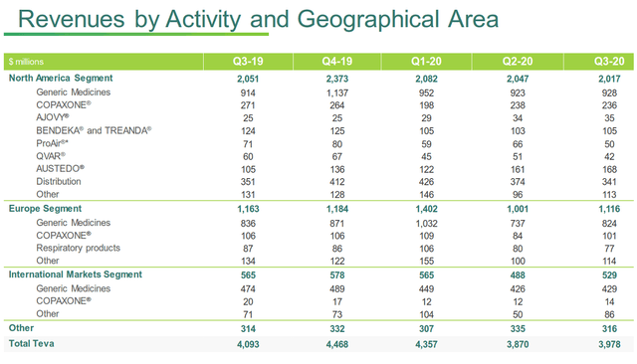Image resolution: width=637 pixels, height=364 pixels.
Task: Select the International Markets Segment label
Action: (76, 274)
